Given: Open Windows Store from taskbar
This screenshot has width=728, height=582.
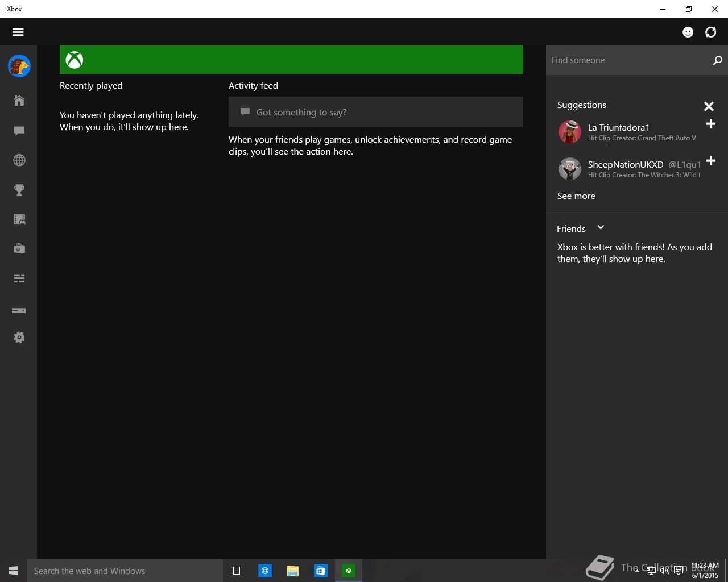Looking at the screenshot, I should [x=320, y=571].
